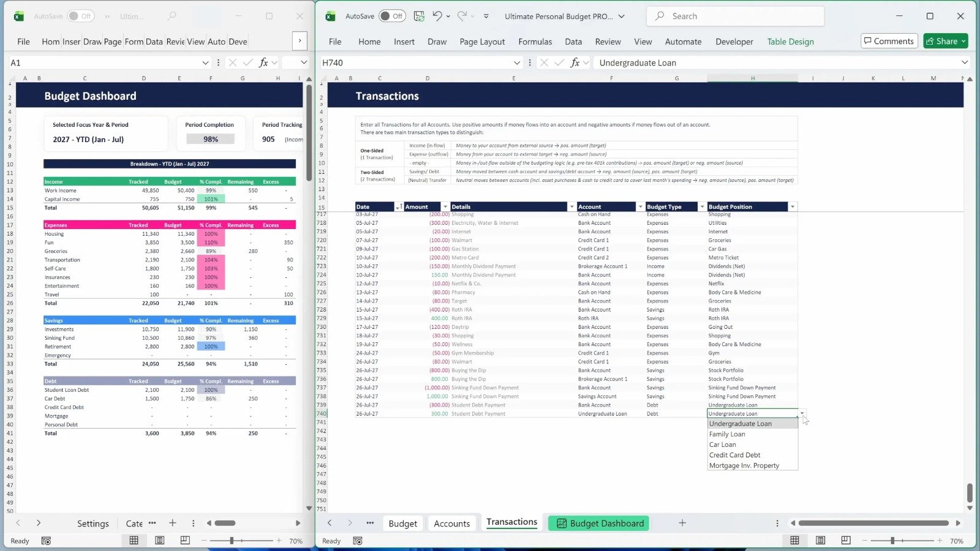Add a new sheet in right window
The image size is (980, 551).
click(x=682, y=523)
